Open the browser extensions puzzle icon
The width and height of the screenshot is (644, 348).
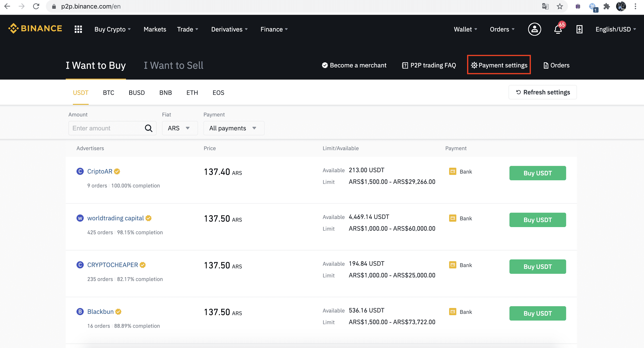coord(607,6)
